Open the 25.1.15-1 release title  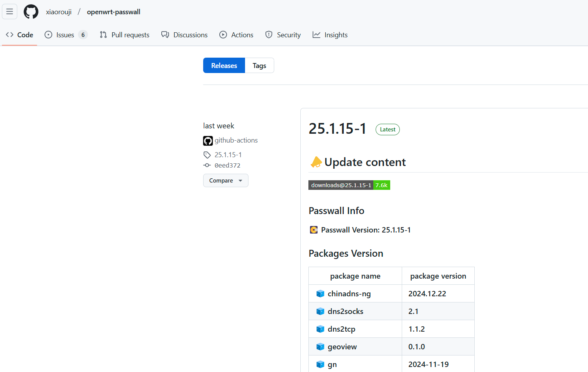point(337,129)
